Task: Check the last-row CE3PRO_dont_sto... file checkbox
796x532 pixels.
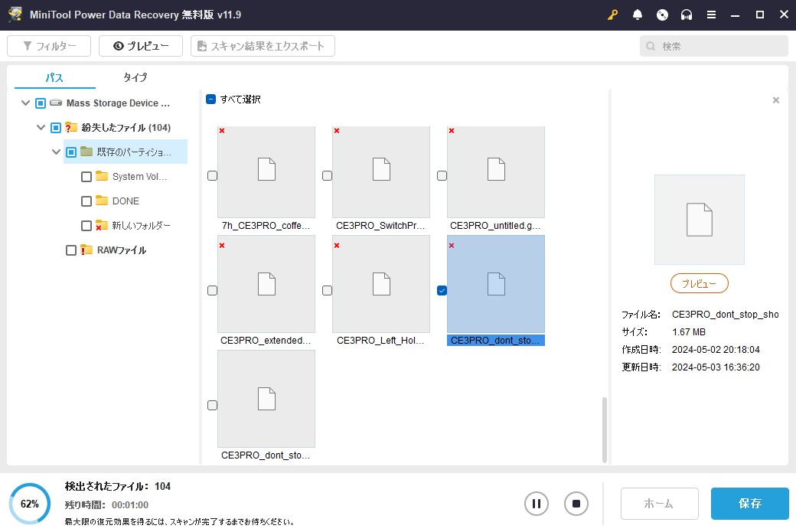Action: click(x=212, y=405)
